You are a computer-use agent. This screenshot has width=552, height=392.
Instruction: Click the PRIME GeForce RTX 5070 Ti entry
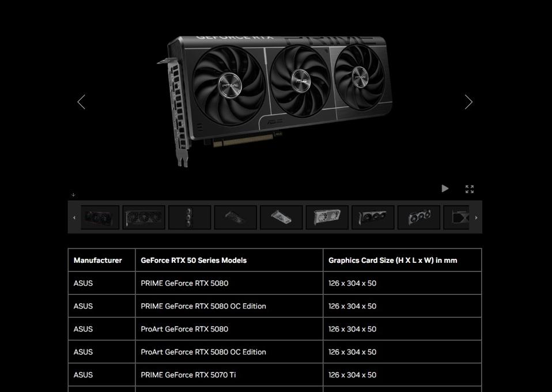[x=188, y=375]
